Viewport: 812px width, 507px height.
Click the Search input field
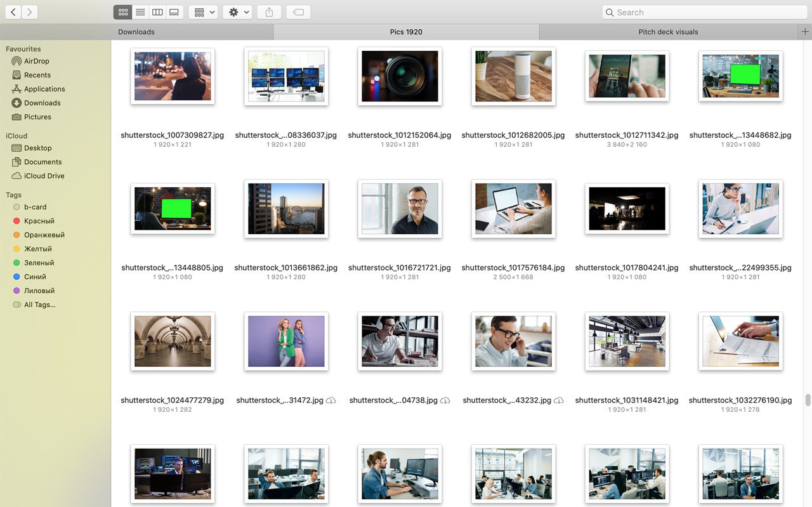[x=704, y=12]
